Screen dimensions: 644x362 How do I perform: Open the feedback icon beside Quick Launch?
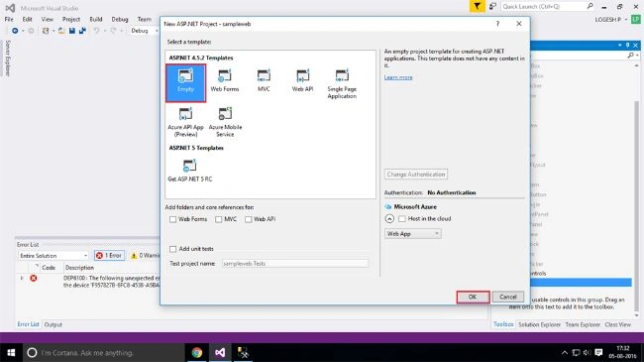click(492, 6)
